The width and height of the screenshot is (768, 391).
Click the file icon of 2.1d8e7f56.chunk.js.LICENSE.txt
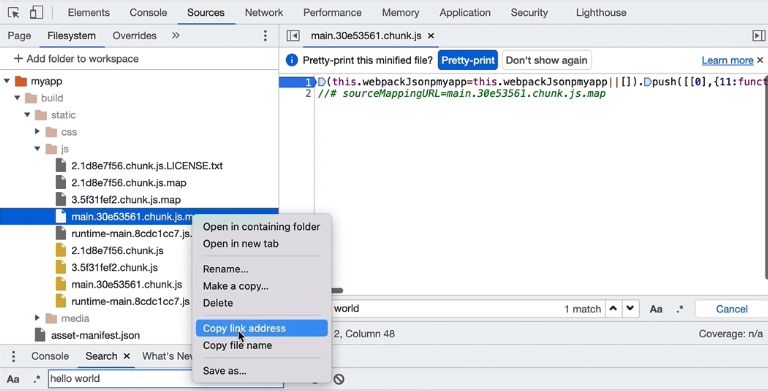pyautogui.click(x=61, y=166)
